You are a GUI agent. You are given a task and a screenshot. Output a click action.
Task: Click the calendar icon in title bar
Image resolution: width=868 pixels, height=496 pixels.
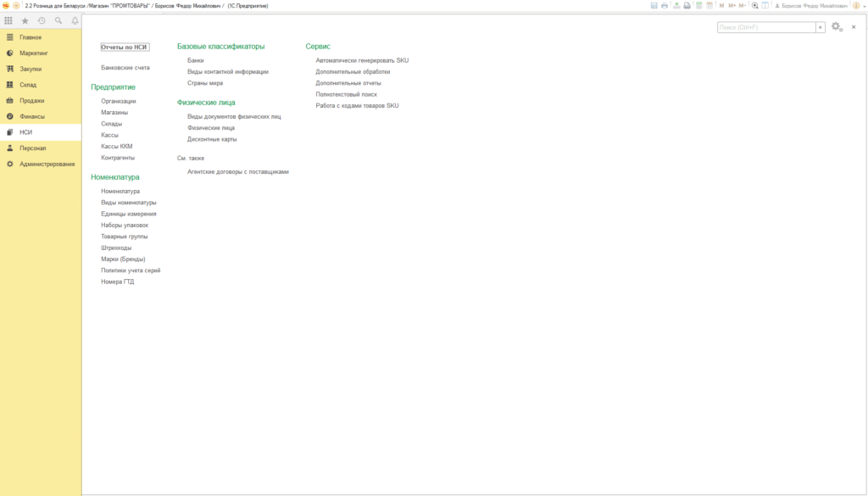point(709,6)
